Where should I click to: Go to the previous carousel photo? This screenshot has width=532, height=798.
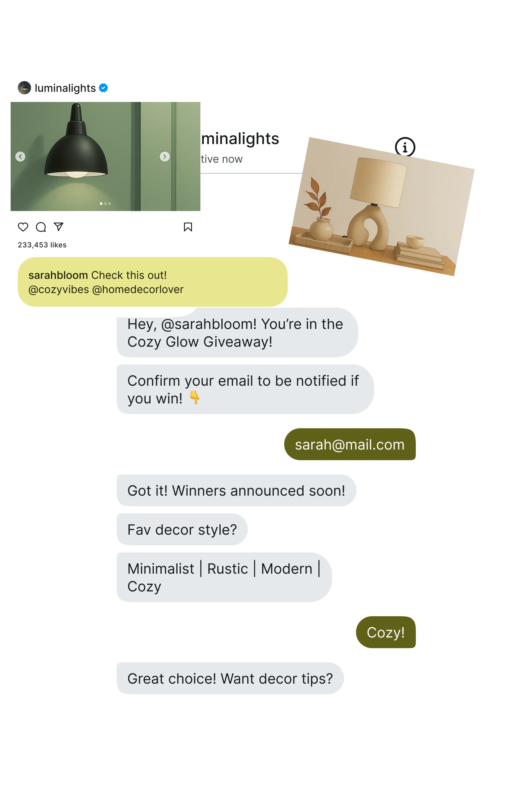click(20, 156)
